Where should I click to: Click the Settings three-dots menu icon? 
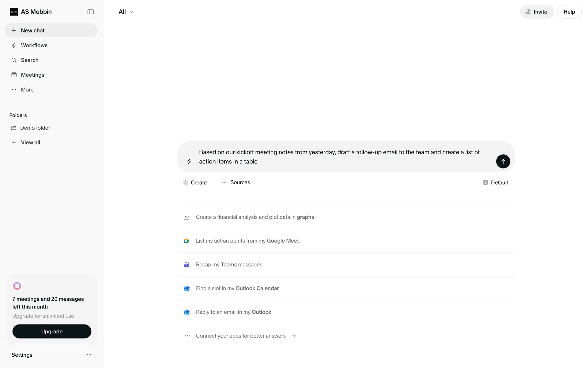(89, 355)
